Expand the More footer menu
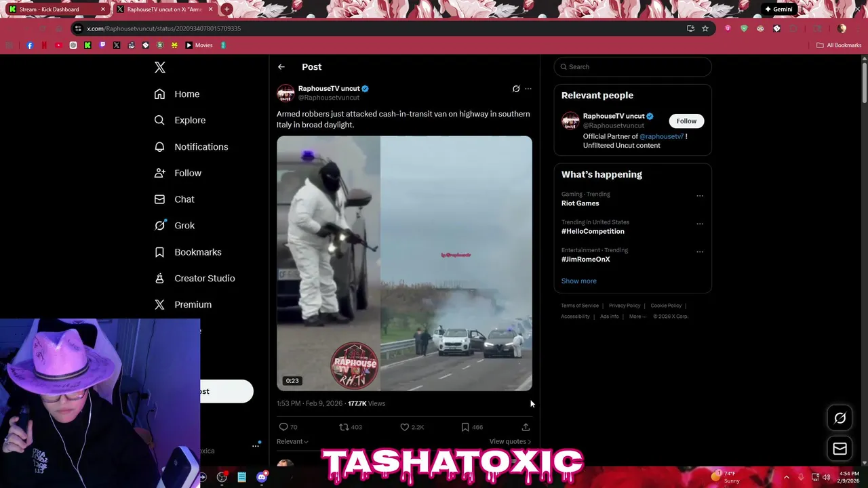Viewport: 868px width, 488px height. click(x=637, y=317)
